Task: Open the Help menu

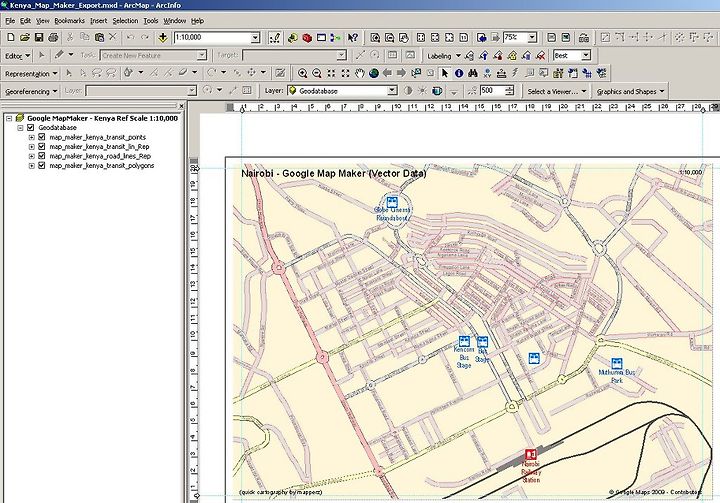Action: click(197, 21)
